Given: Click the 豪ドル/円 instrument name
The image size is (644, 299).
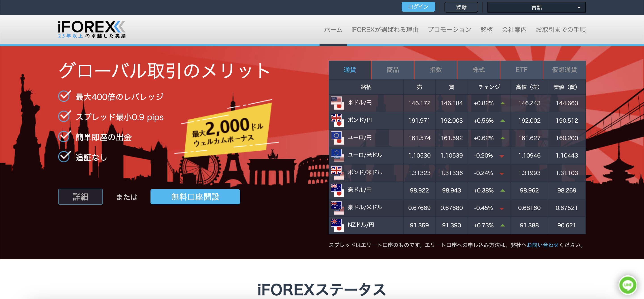Looking at the screenshot, I should point(360,190).
